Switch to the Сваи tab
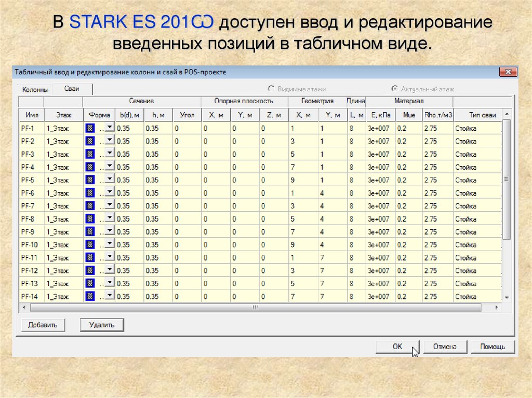Image resolution: width=532 pixels, height=398 pixels. tap(72, 89)
